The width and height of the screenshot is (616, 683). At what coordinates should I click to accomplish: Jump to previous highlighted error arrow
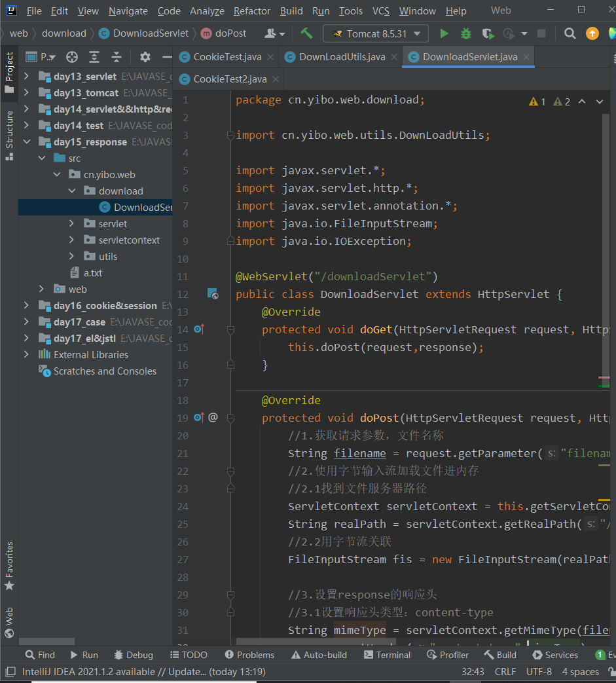tap(581, 102)
